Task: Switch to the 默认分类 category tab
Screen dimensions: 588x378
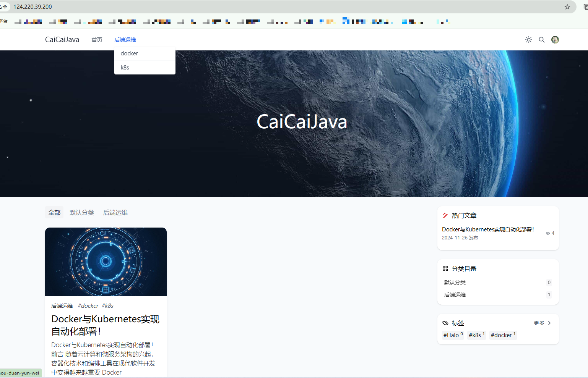Action: (82, 213)
